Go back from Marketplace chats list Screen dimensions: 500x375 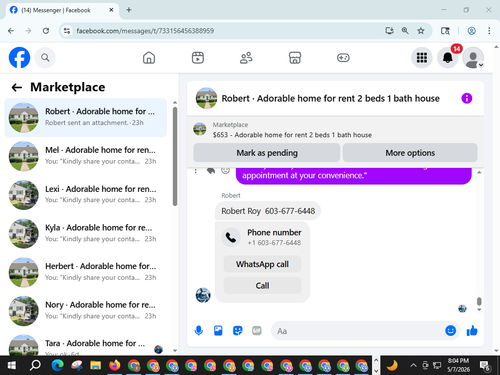click(x=17, y=87)
